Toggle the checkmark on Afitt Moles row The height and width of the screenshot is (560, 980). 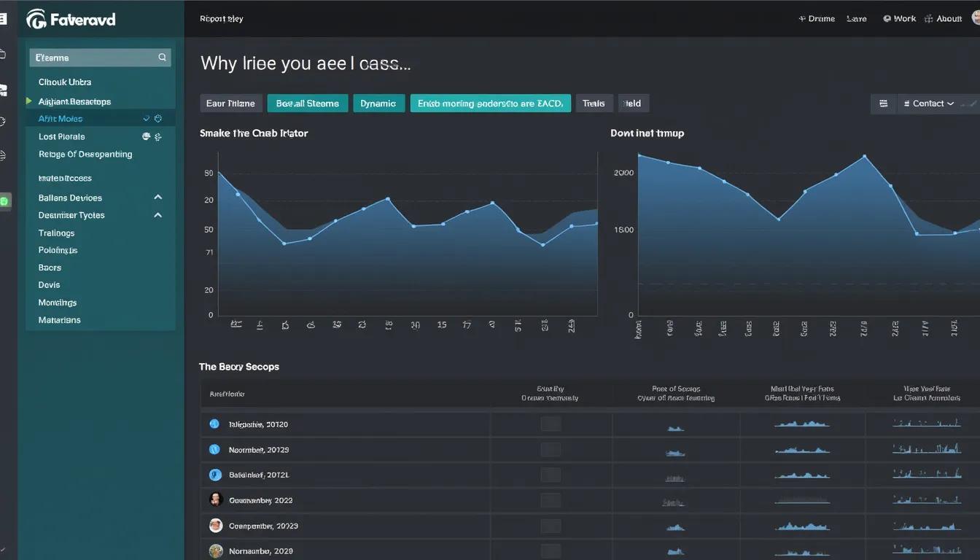147,119
